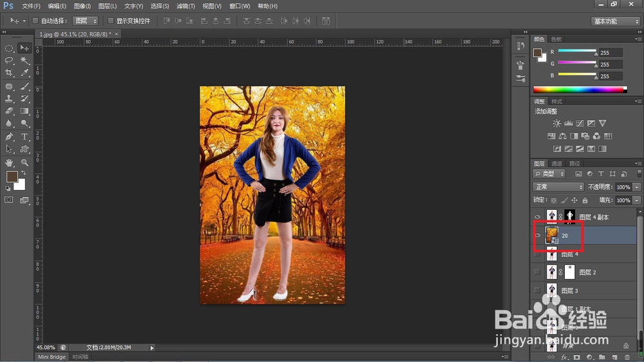This screenshot has width=644, height=362.
Task: Select the Elliptical Marquee tool
Action: tap(9, 48)
